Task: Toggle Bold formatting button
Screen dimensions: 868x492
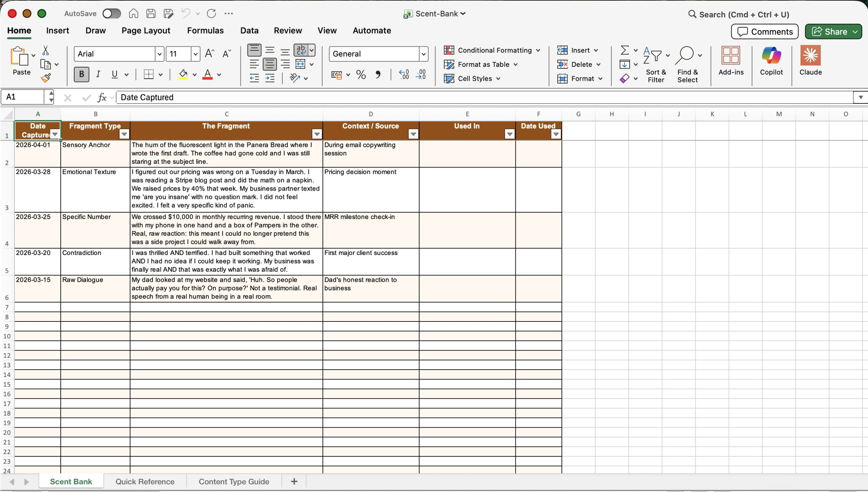Action: pos(81,74)
